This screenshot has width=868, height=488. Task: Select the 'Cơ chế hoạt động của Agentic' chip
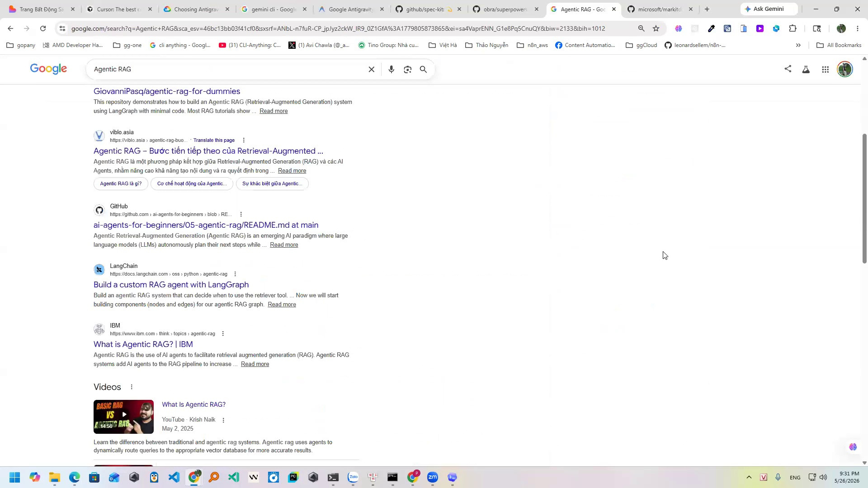[192, 183]
